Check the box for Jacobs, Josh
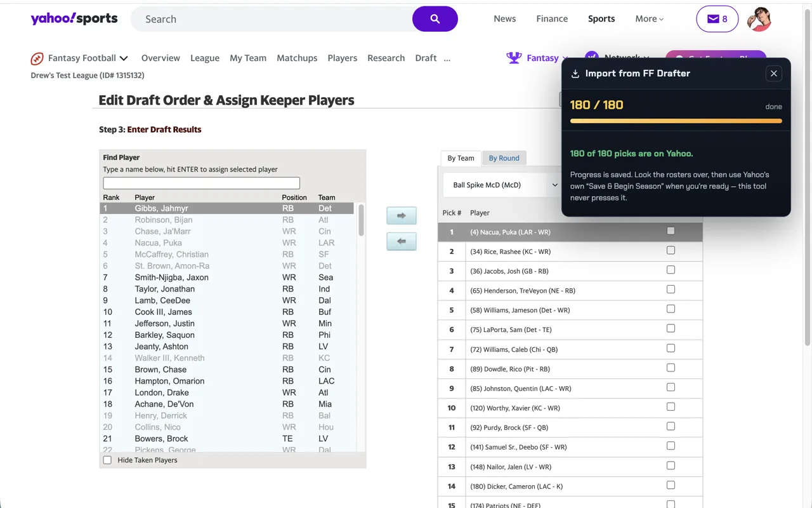812x508 pixels. 671,270
